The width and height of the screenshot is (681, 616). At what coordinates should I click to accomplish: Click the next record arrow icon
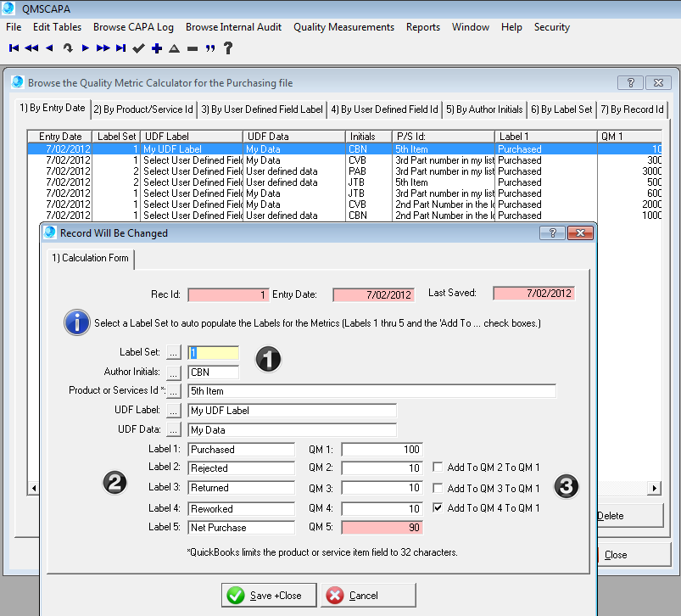click(86, 48)
